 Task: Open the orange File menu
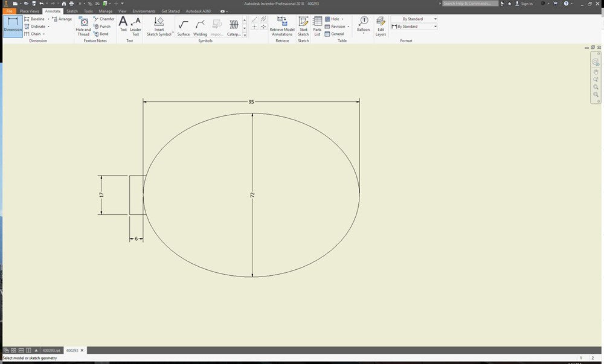[x=9, y=11]
